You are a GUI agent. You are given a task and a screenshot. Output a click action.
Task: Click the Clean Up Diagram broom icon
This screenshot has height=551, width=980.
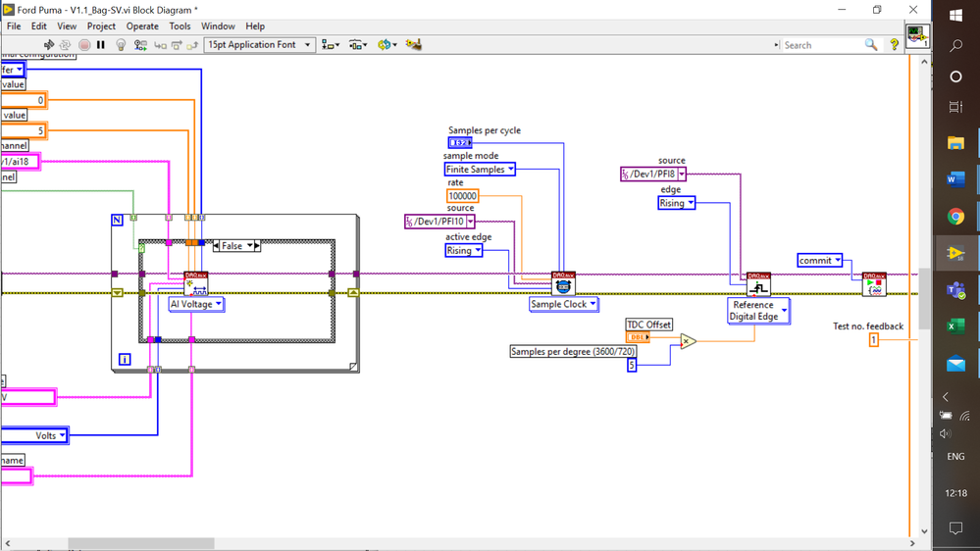pos(414,45)
